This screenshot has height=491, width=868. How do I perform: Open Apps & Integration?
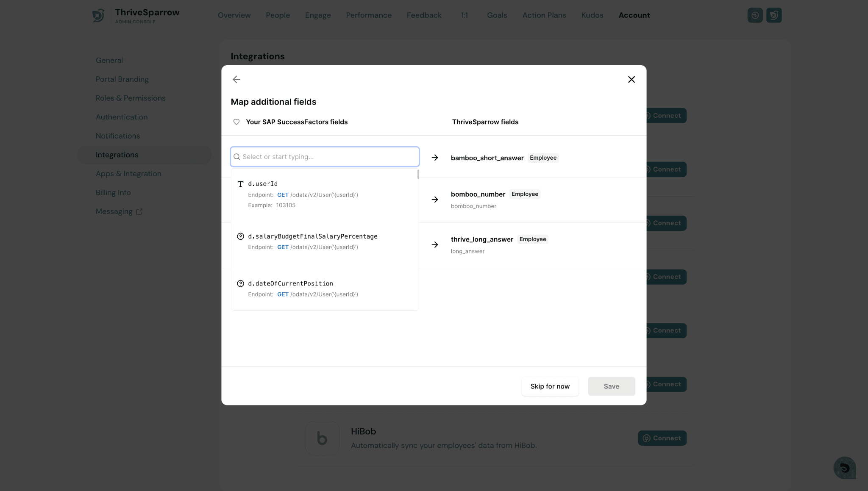click(x=128, y=174)
